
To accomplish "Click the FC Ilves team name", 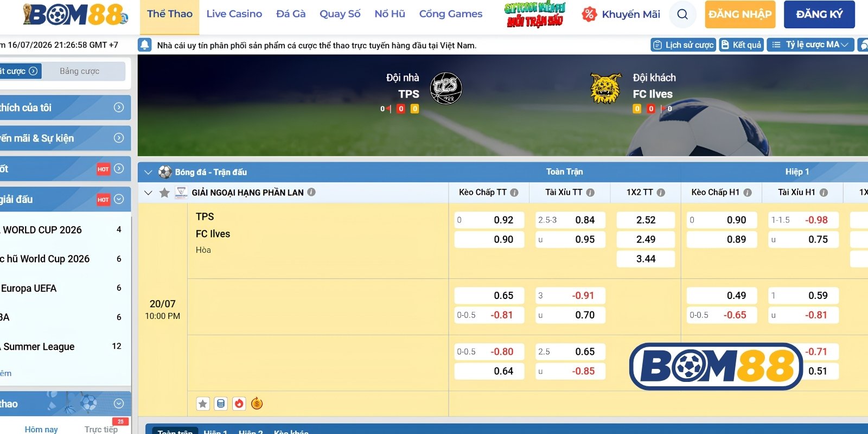I will pos(213,234).
